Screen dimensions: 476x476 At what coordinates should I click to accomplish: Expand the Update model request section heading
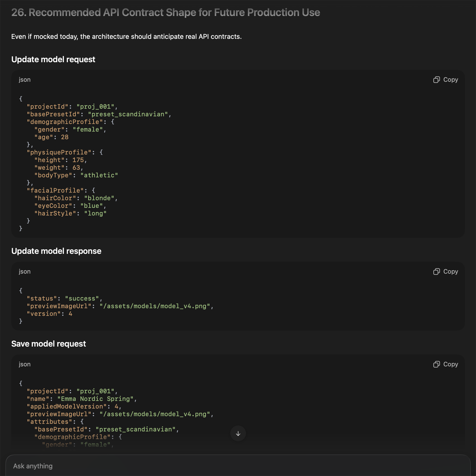click(53, 59)
